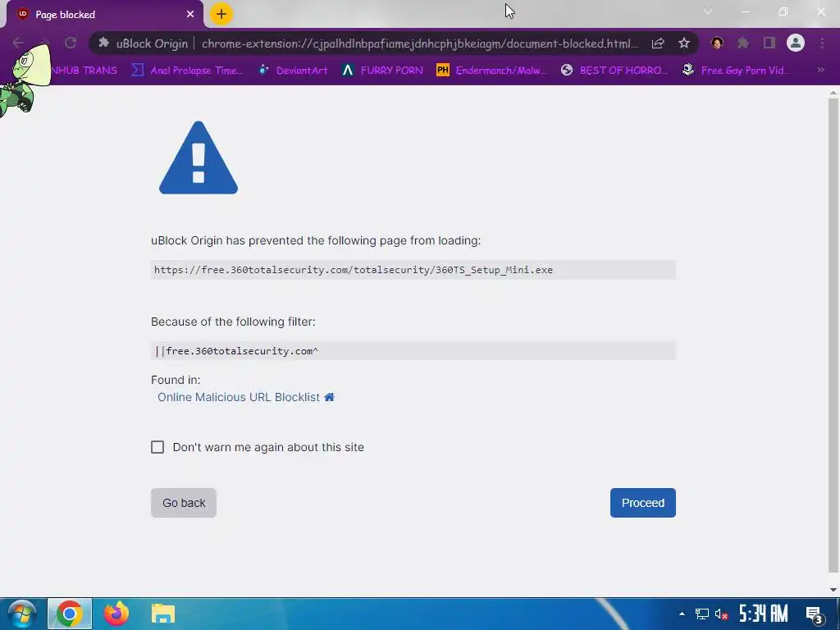This screenshot has height=630, width=840.
Task: Open the DeviantArt bookmark
Action: point(293,71)
